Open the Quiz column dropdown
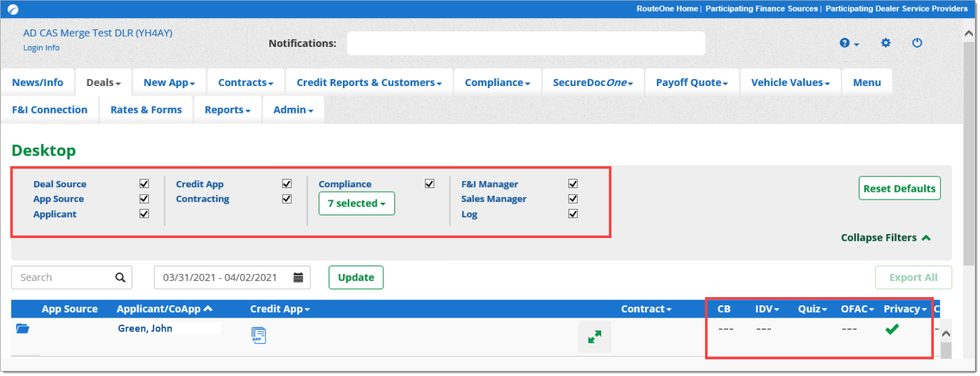The height and width of the screenshot is (376, 980). (813, 309)
